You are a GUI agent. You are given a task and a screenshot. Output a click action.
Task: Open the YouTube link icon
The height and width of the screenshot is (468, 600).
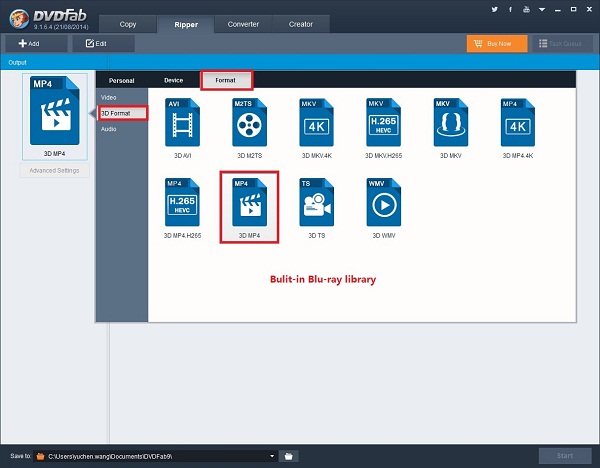coord(527,9)
